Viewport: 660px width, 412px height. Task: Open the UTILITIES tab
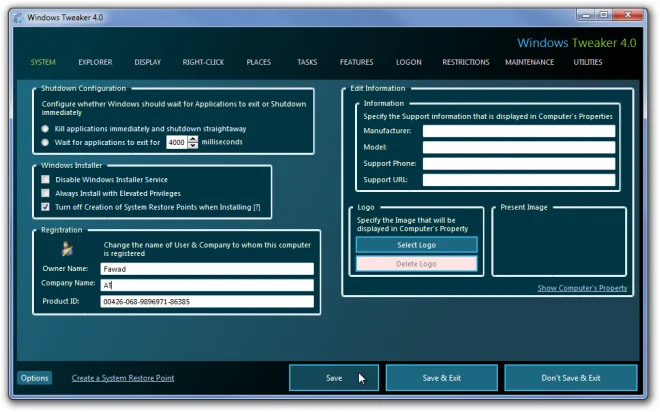[x=588, y=62]
